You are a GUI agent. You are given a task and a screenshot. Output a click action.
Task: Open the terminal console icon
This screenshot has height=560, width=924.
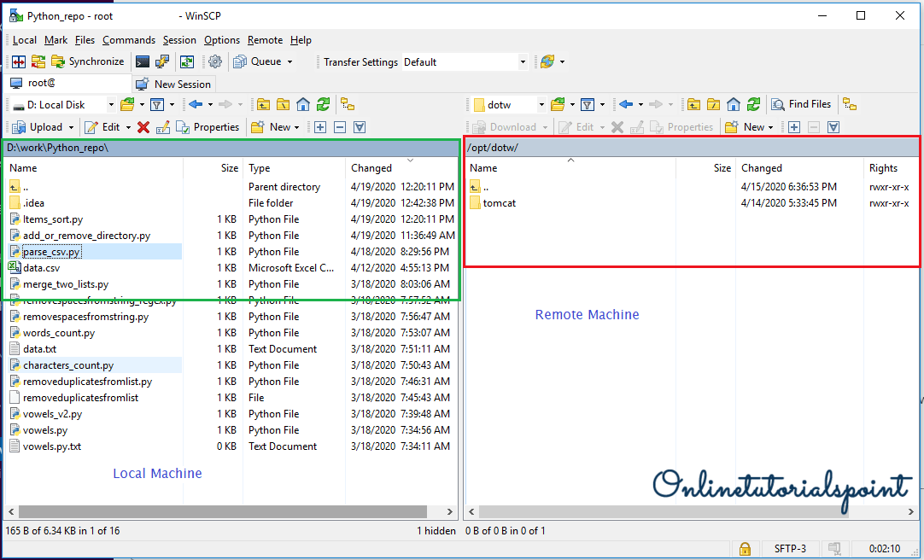[143, 61]
